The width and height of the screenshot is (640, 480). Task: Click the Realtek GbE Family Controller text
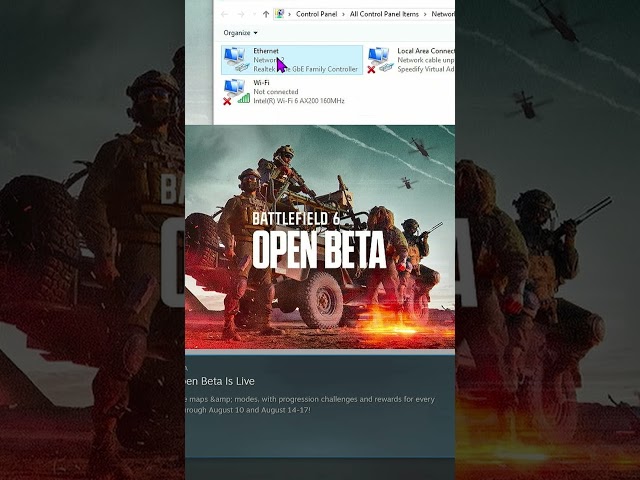coord(305,69)
